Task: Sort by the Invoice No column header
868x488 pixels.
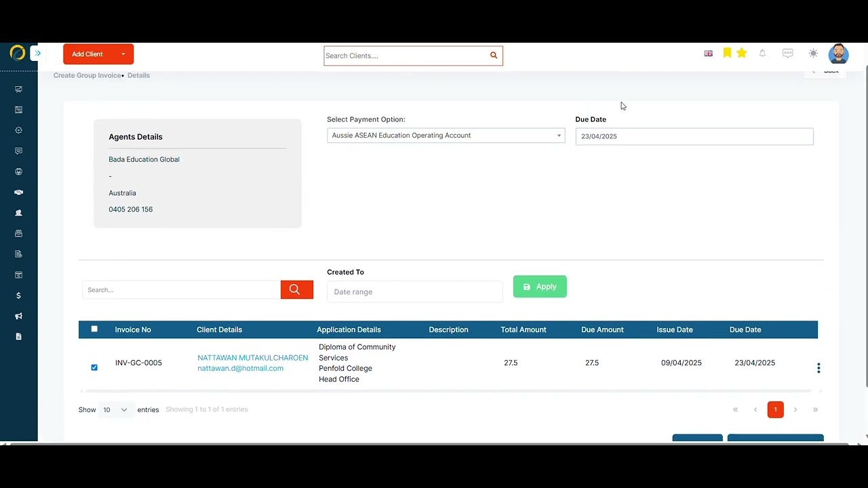Action: click(x=133, y=329)
